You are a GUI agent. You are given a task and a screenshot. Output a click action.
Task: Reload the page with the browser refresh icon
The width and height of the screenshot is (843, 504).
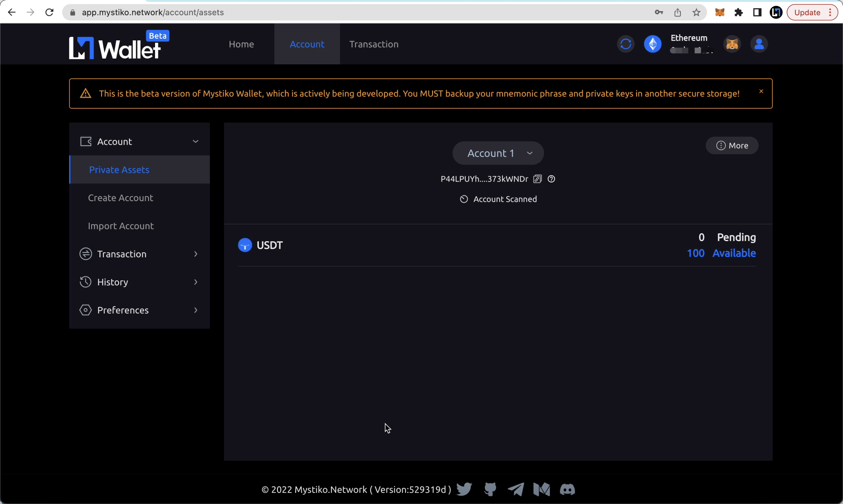(50, 12)
